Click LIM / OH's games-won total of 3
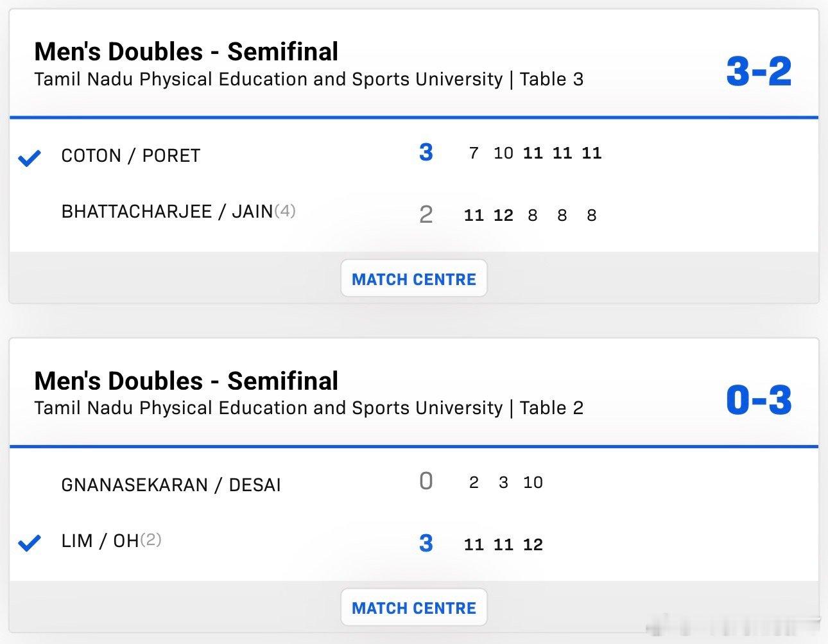The image size is (828, 644). click(x=426, y=544)
